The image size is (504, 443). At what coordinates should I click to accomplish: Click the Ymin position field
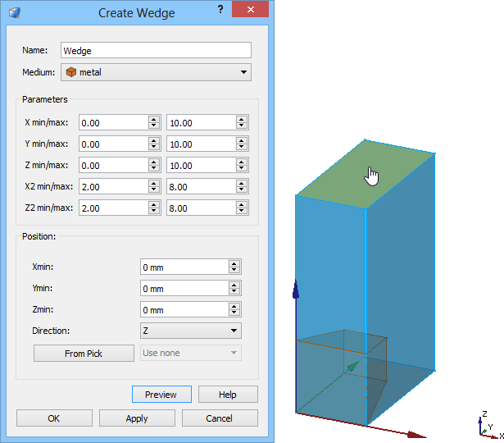click(x=184, y=288)
